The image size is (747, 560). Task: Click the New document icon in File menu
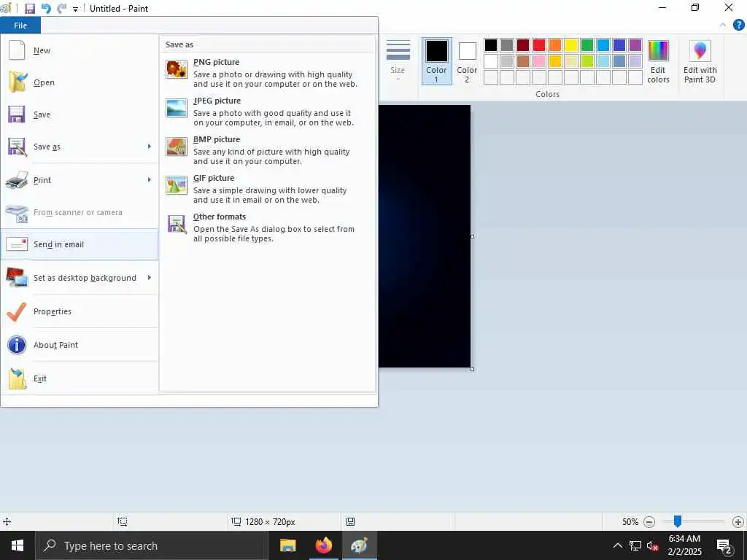click(17, 50)
